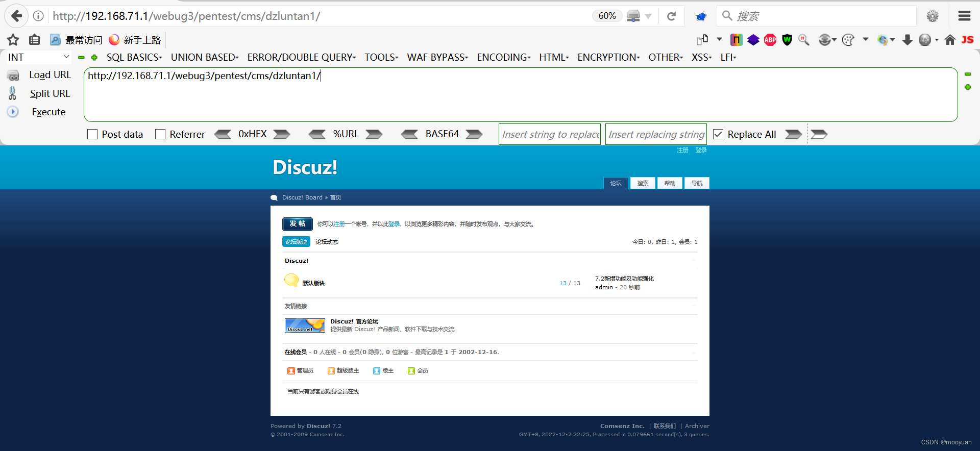
Task: Click the rainbow-striped extension icon
Action: (x=736, y=40)
